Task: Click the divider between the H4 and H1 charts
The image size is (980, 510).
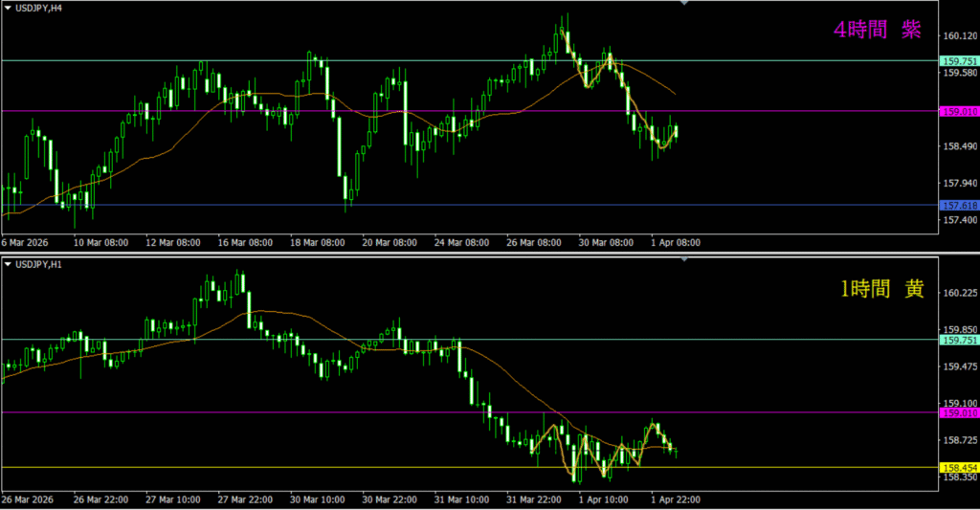Action: pyautogui.click(x=479, y=254)
